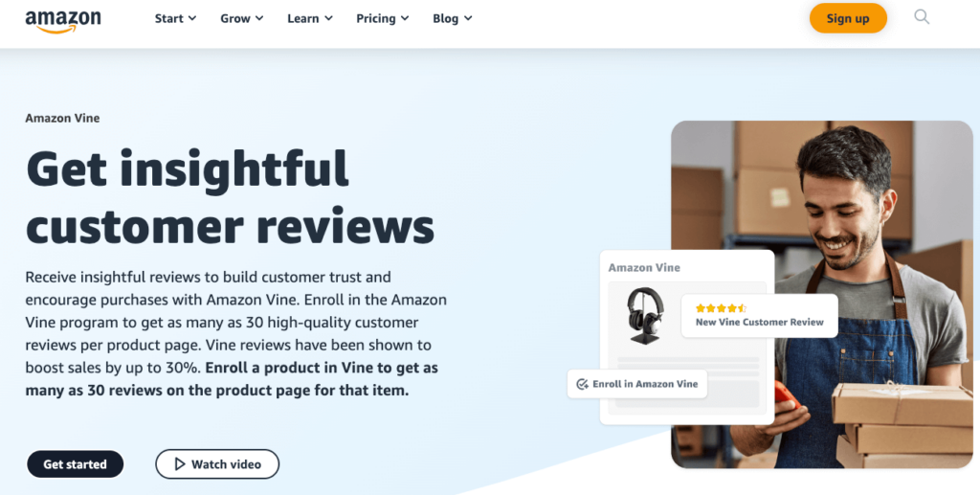Click the Enroll in Amazon Vine checkmark icon
Image resolution: width=980 pixels, height=495 pixels.
(582, 384)
